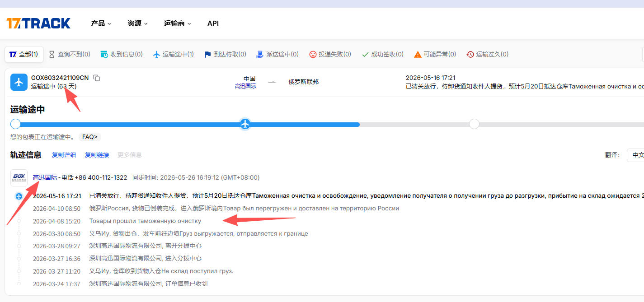Image resolution: width=644 pixels, height=302 pixels.
Task: Select the 2026-03-24 17:37 订单信息已收到 event
Action: [120, 283]
